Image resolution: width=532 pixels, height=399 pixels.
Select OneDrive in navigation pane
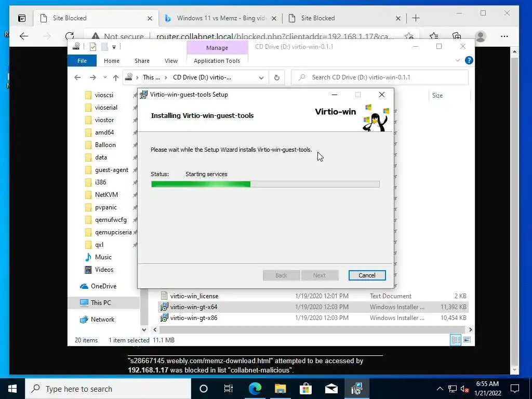pos(103,286)
